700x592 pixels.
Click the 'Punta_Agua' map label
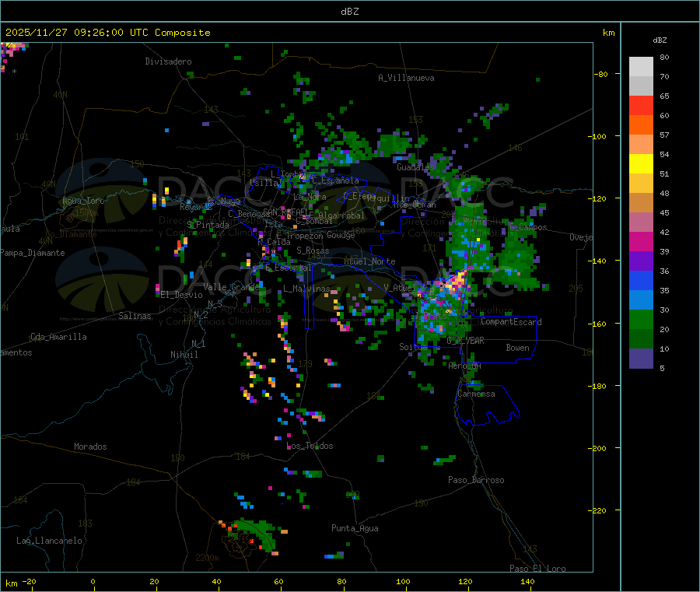(355, 528)
